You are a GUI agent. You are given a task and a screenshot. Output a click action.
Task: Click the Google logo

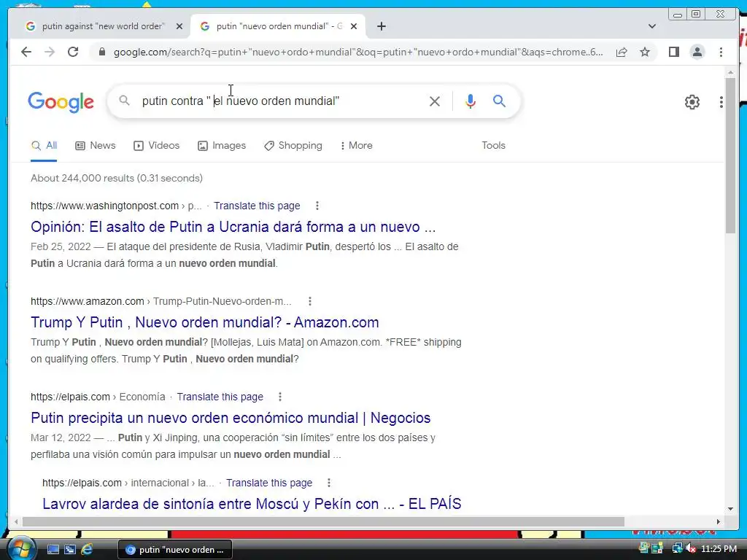click(61, 101)
